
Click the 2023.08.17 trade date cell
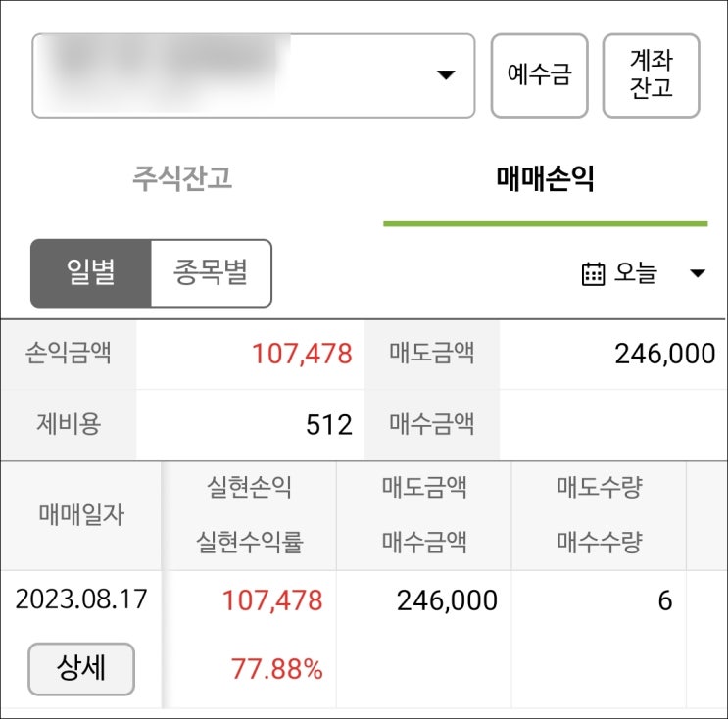point(80,599)
